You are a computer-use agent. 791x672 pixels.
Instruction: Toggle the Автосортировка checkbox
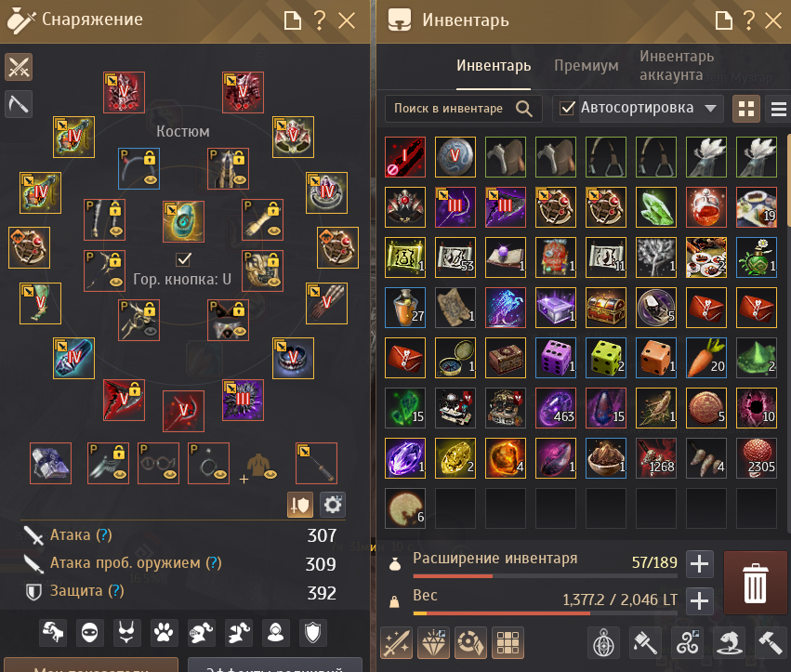point(568,108)
